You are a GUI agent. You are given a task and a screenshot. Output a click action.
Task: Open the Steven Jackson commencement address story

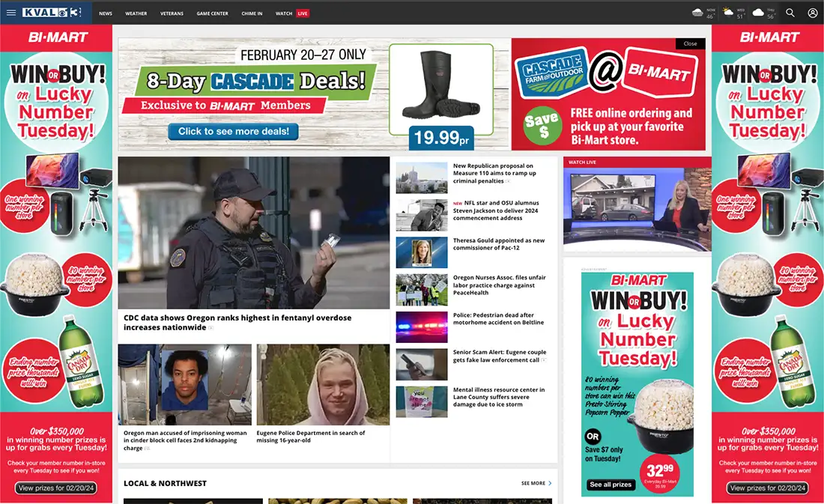tap(496, 210)
